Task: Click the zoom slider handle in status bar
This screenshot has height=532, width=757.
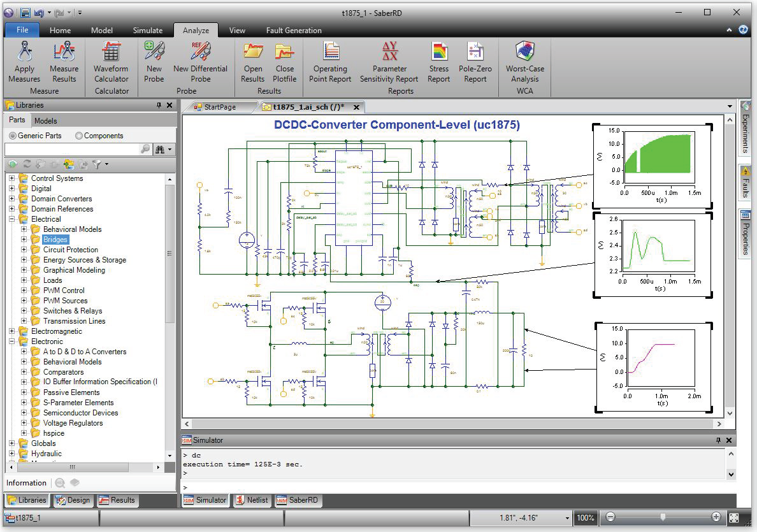Action: click(663, 517)
